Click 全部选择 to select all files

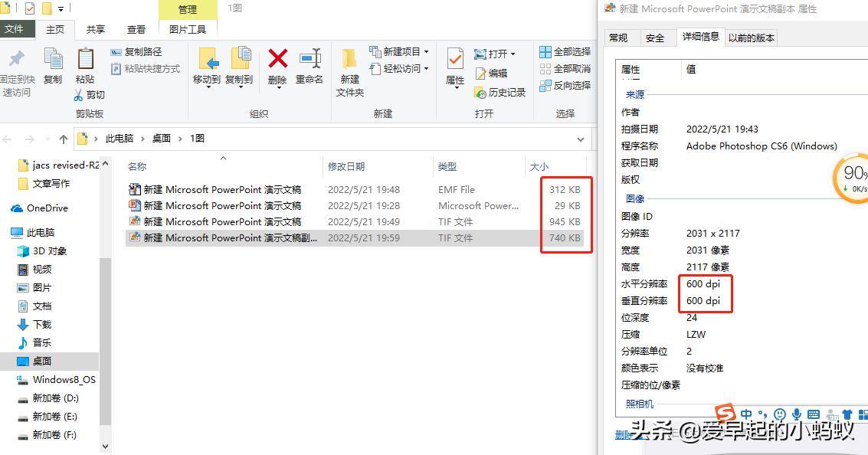click(569, 53)
